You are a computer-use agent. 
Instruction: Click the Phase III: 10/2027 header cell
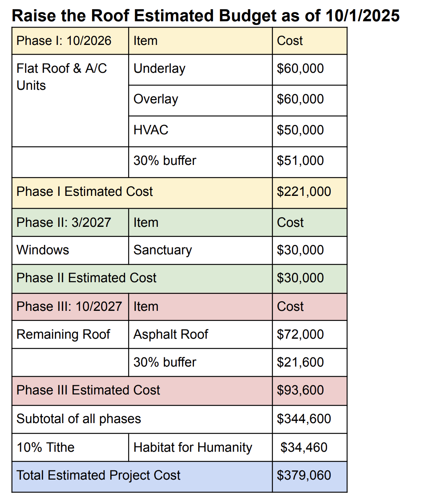(x=69, y=307)
